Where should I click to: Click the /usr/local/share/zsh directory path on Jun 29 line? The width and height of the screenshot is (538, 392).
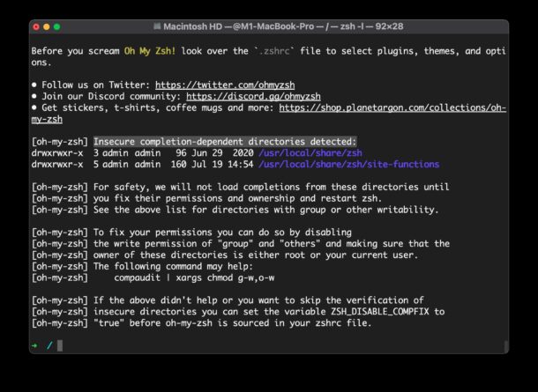310,152
